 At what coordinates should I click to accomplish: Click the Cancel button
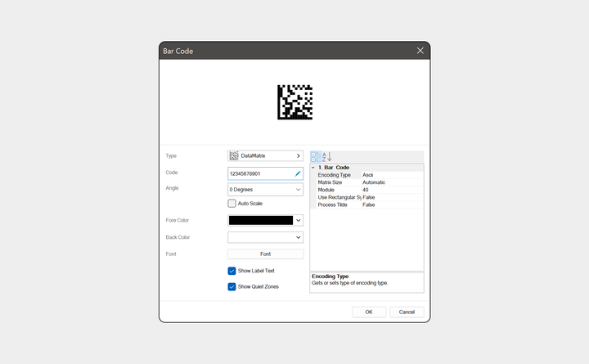point(407,312)
